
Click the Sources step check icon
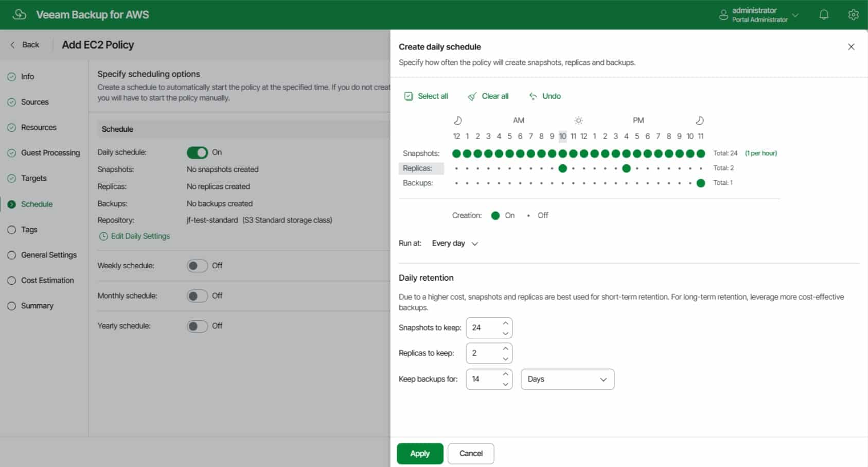pos(12,102)
